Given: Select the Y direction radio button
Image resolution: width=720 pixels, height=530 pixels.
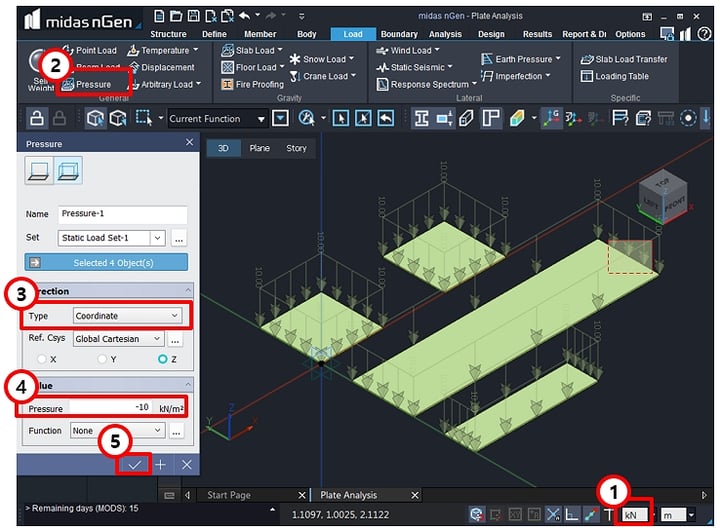Looking at the screenshot, I should (102, 359).
